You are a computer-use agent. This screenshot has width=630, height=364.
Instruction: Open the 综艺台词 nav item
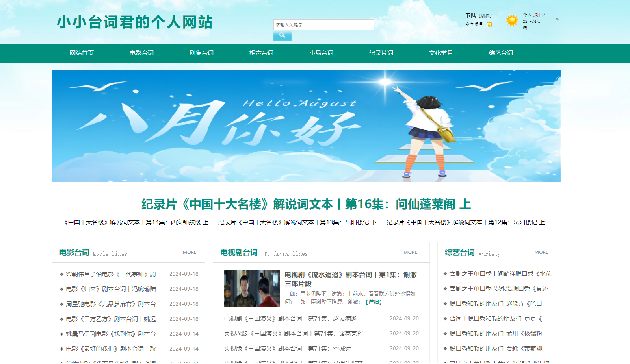click(x=501, y=53)
